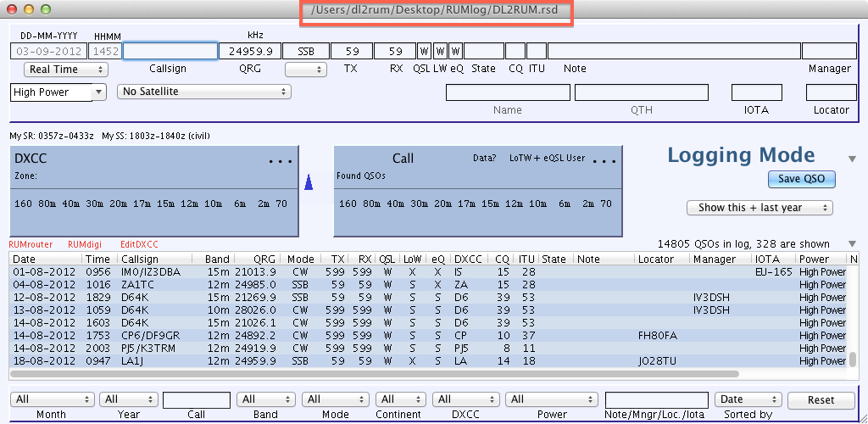868x424 pixels.
Task: Toggle the QSL status box
Action: coord(424,51)
